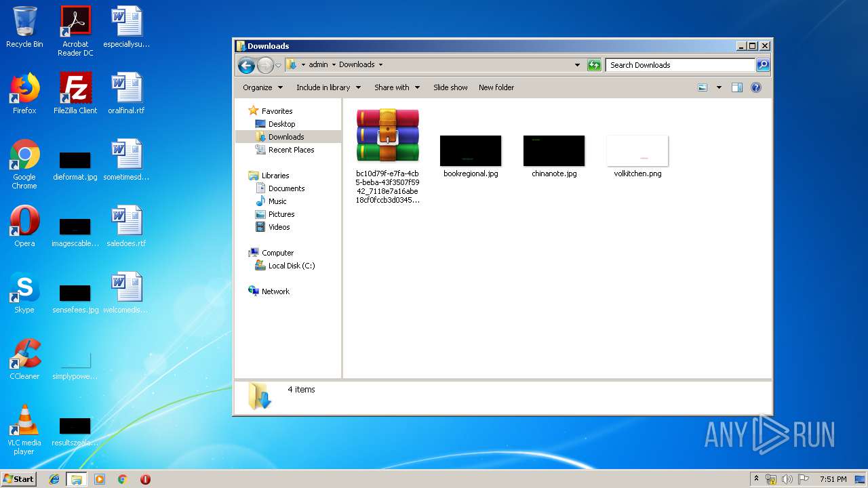Change your view icon in toolbar
This screenshot has width=868, height=488.
[x=703, y=87]
